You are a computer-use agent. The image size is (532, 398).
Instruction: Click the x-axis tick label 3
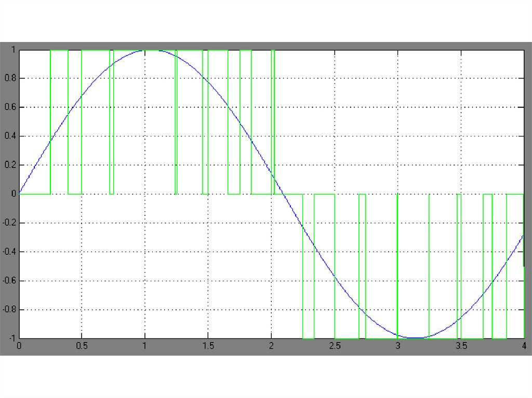pyautogui.click(x=397, y=345)
